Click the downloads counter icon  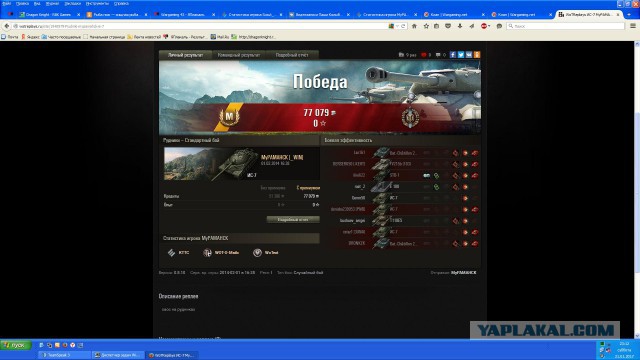coord(401,55)
